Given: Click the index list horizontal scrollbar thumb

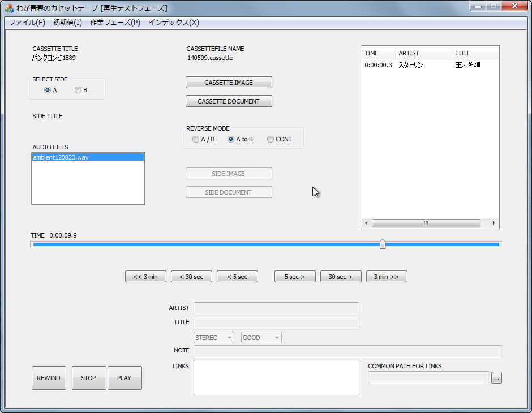Looking at the screenshot, I should (426, 223).
